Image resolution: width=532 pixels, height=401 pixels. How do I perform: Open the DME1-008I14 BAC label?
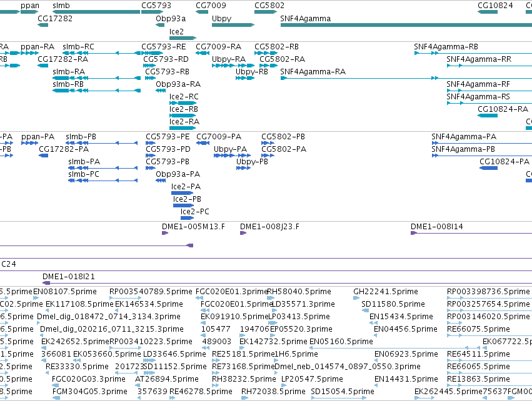coord(436,227)
